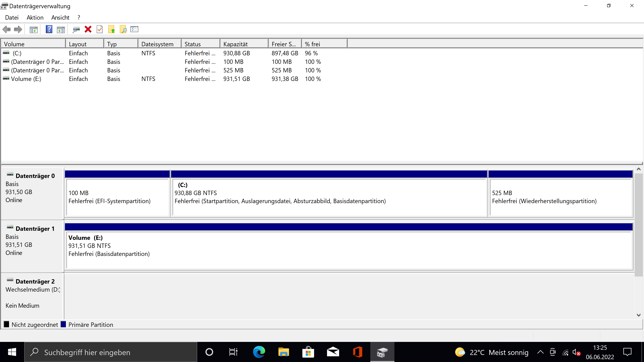Open the Aktion menu
This screenshot has height=362, width=644.
pos(35,17)
